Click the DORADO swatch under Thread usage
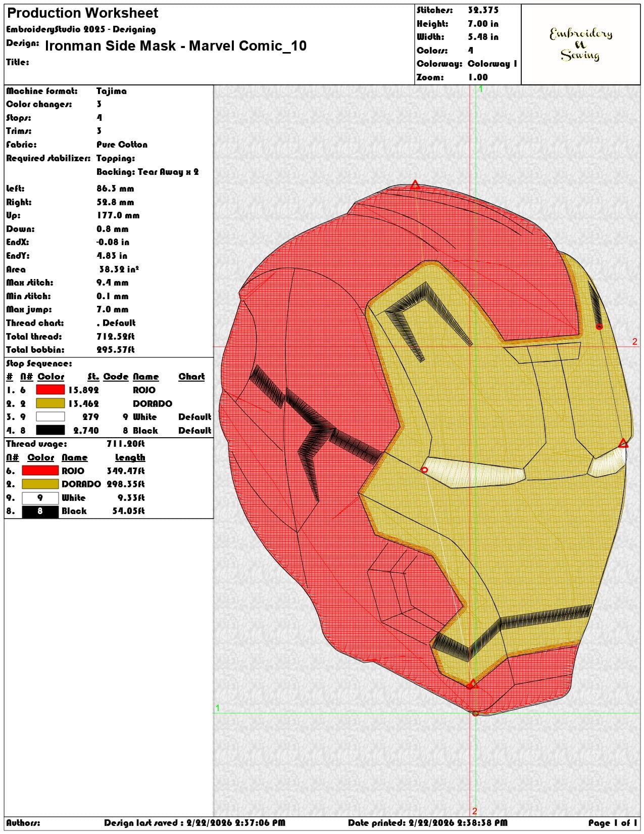This screenshot has height=834, width=644. [40, 484]
